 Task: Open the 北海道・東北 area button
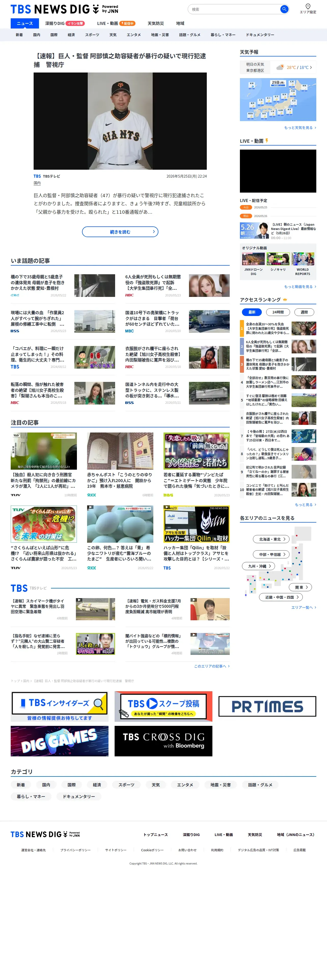coord(271,539)
